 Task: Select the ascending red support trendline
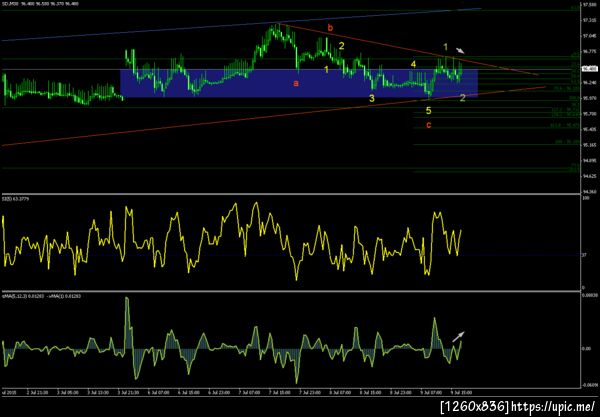click(x=274, y=116)
